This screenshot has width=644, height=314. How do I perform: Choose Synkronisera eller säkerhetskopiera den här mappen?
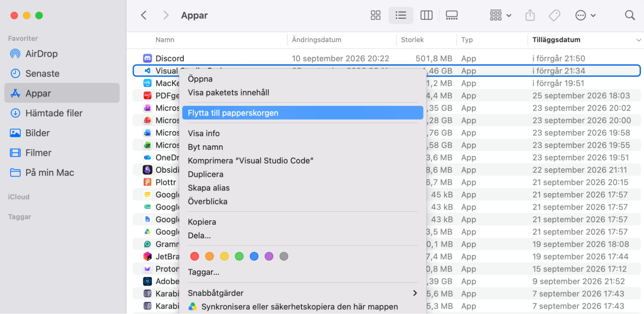click(303, 307)
